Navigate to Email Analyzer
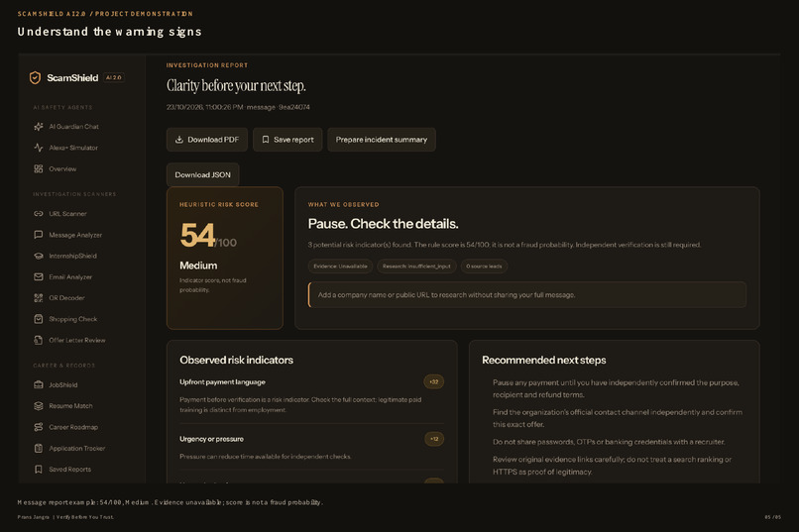The width and height of the screenshot is (799, 532). click(70, 277)
